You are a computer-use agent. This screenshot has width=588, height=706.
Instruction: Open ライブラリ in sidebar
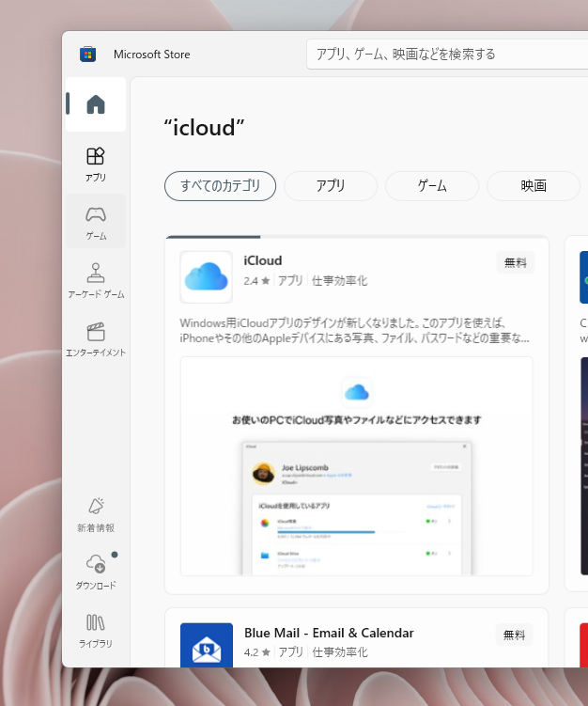(x=96, y=631)
